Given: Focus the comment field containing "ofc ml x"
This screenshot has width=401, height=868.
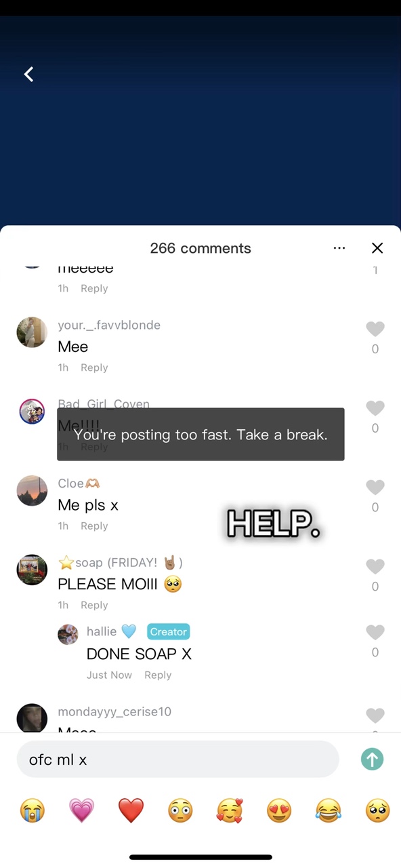Looking at the screenshot, I should click(177, 759).
